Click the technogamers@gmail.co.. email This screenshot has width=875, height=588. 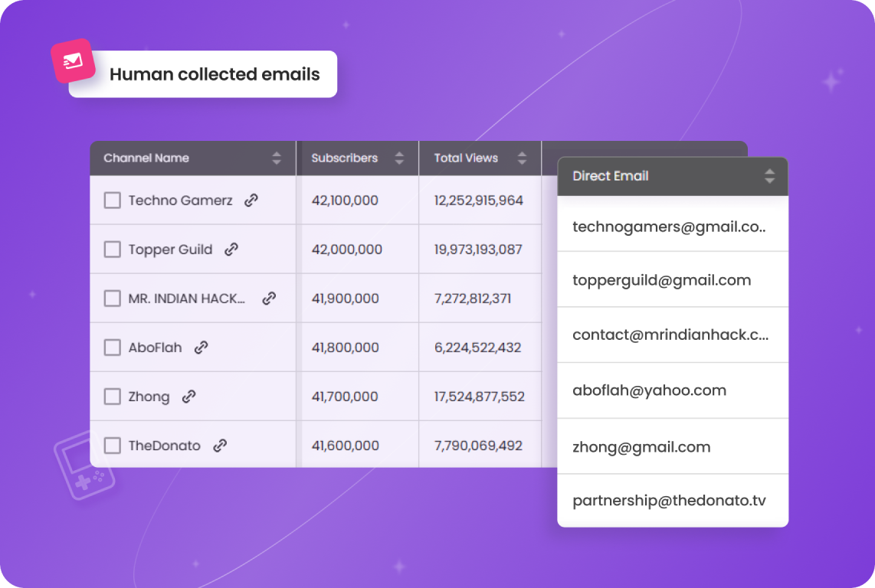pos(669,227)
